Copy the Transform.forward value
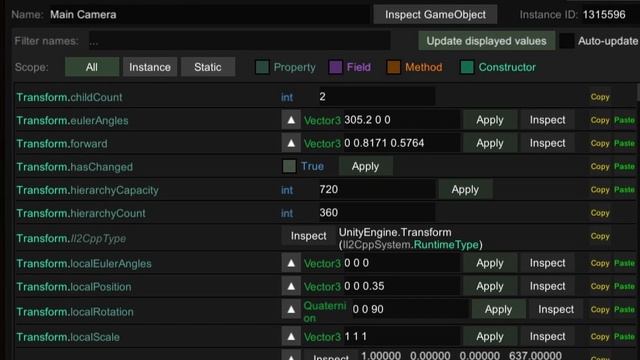This screenshot has width=640, height=360. [x=600, y=143]
